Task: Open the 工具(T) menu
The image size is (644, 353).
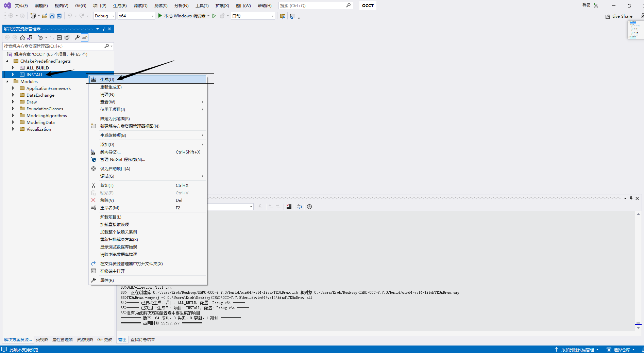Action: (x=202, y=5)
